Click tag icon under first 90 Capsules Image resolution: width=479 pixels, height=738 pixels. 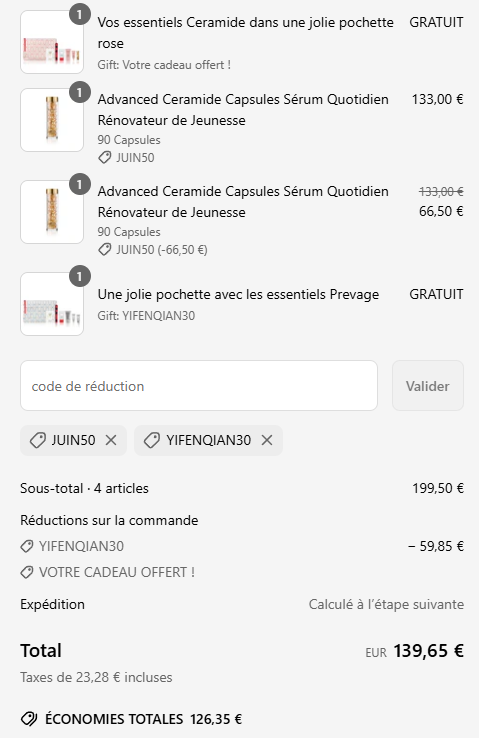pos(104,158)
